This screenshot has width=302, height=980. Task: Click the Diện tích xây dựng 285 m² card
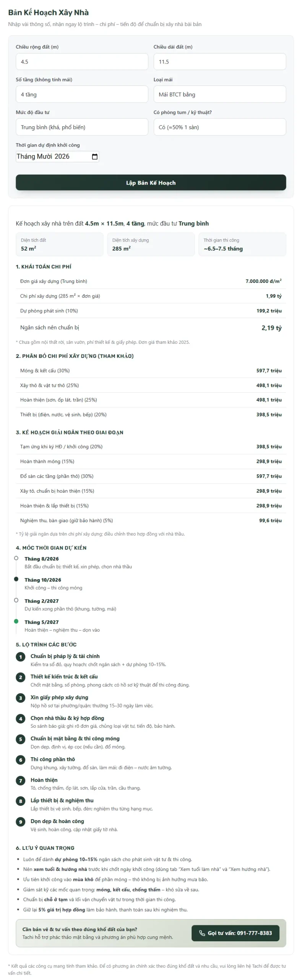point(151,244)
